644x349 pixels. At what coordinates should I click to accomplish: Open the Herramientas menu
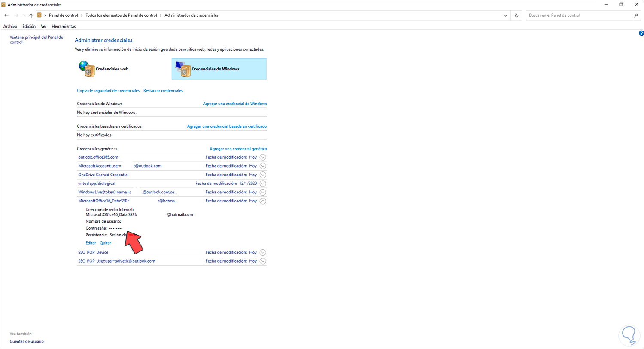point(64,26)
